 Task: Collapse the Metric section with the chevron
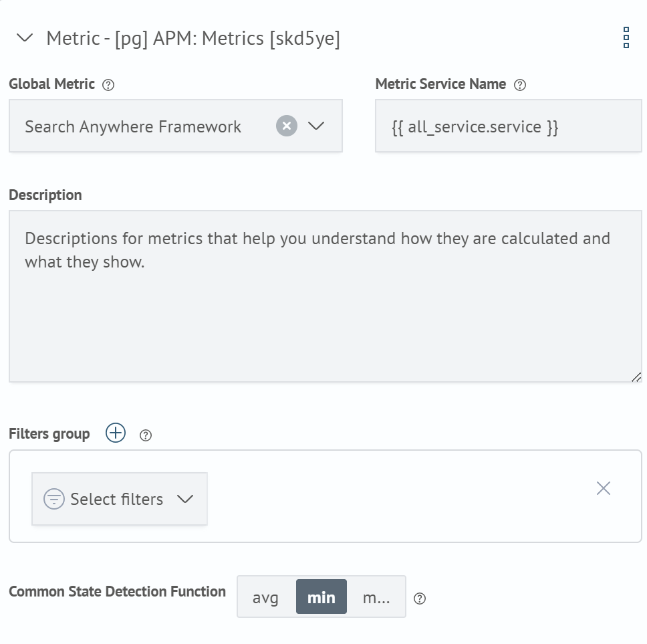pyautogui.click(x=24, y=38)
